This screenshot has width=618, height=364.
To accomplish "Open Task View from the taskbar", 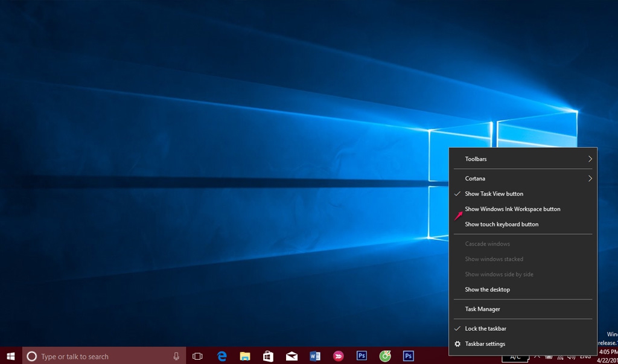I will coord(197,356).
